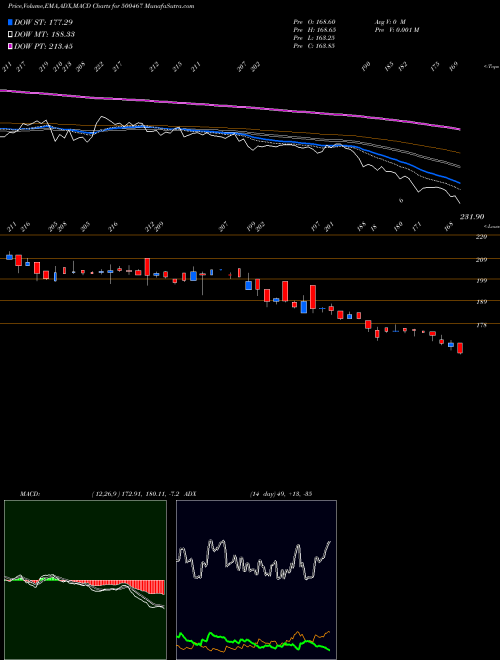Image resolution: width=500 pixels, height=660 pixels.
Task: Click inside the dark blue ADX chart panel
Action: pyautogui.click(x=256, y=580)
